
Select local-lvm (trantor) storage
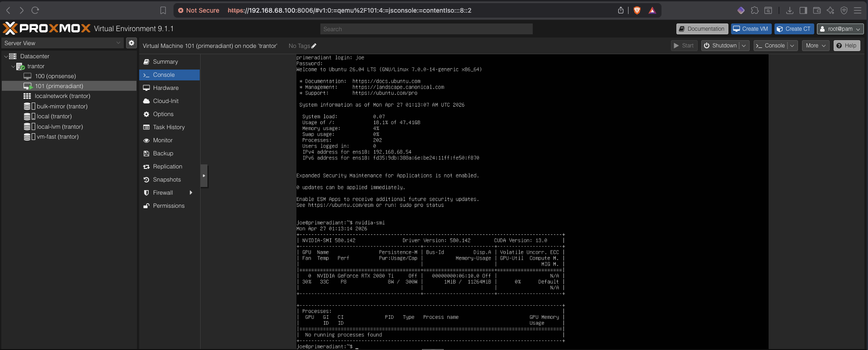click(x=69, y=127)
